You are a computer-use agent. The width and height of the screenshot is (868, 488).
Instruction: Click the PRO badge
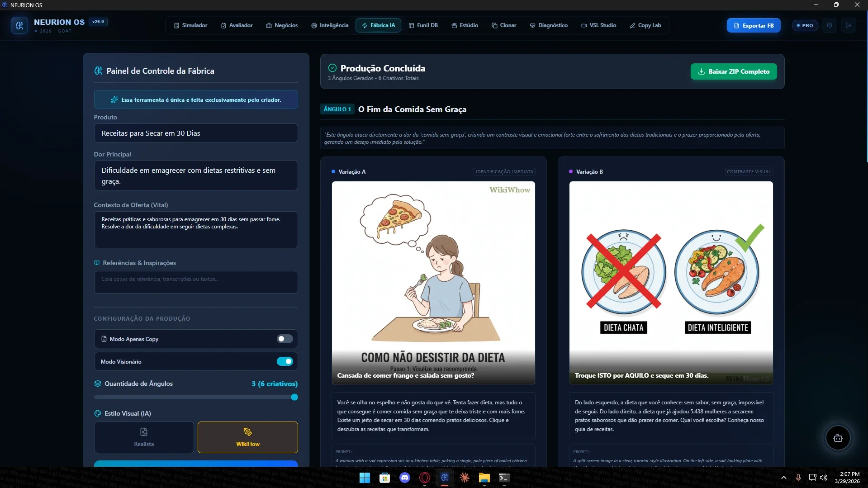805,25
